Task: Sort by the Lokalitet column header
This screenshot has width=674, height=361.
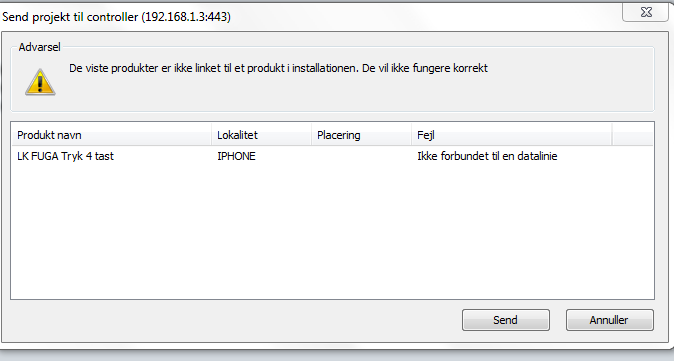Action: (261, 135)
